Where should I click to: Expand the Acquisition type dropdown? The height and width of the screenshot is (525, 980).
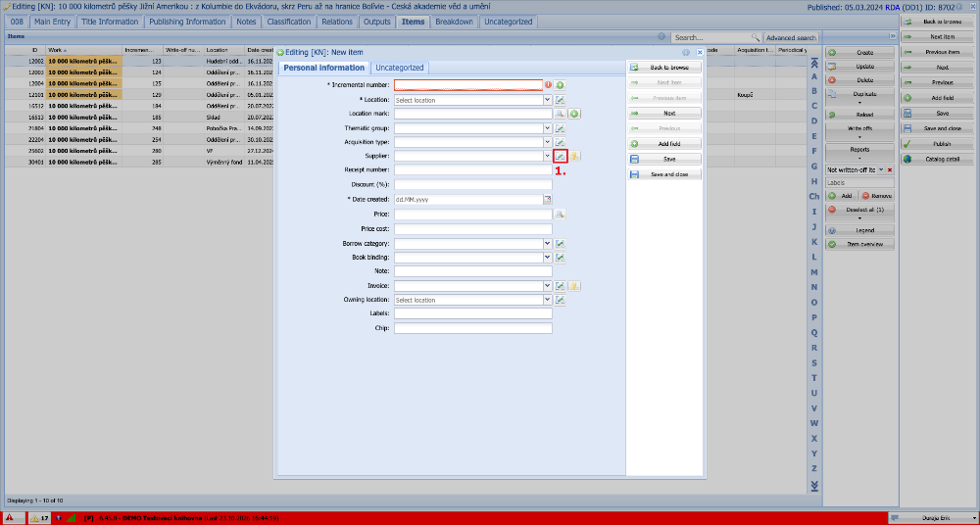(548, 142)
